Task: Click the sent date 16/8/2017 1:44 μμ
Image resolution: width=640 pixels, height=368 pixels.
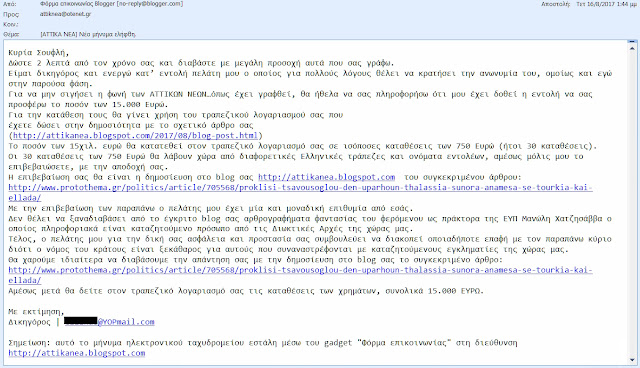Action: 606,4
